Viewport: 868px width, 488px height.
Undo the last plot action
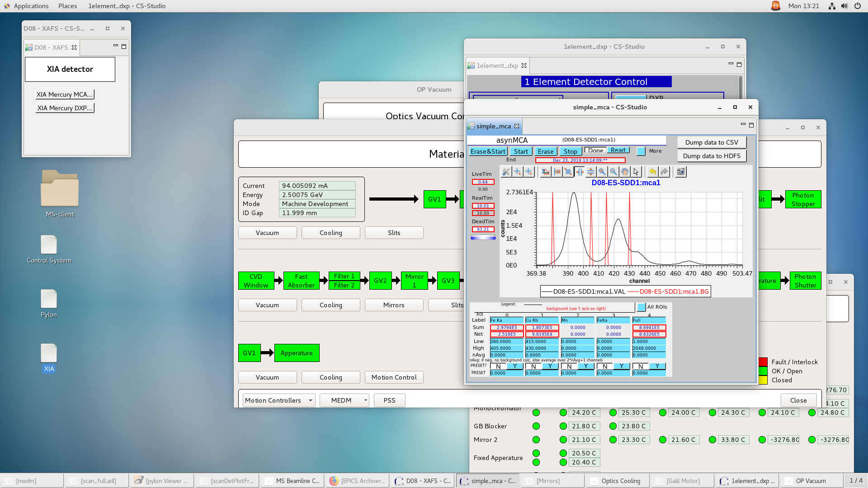pyautogui.click(x=652, y=172)
